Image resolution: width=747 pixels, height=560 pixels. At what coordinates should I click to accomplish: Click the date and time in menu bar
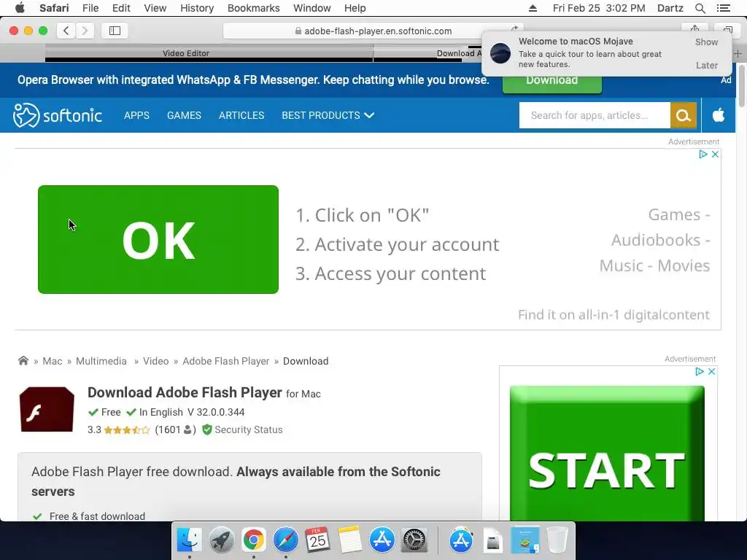[599, 8]
